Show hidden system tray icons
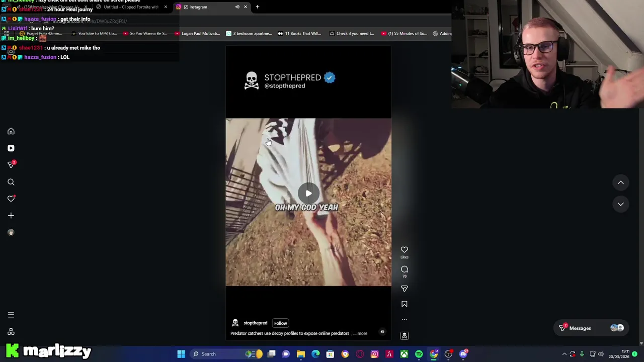 pos(564,354)
